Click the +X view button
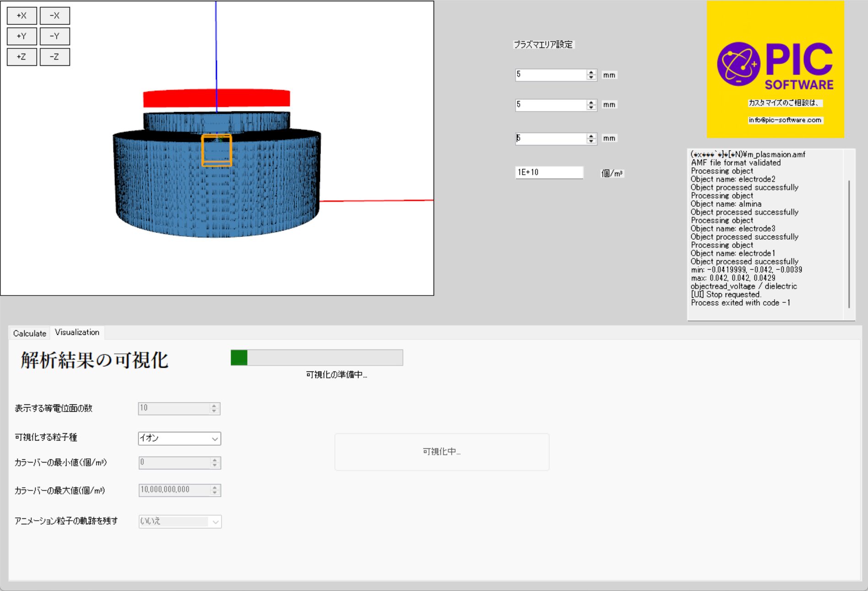868x591 pixels. point(22,16)
